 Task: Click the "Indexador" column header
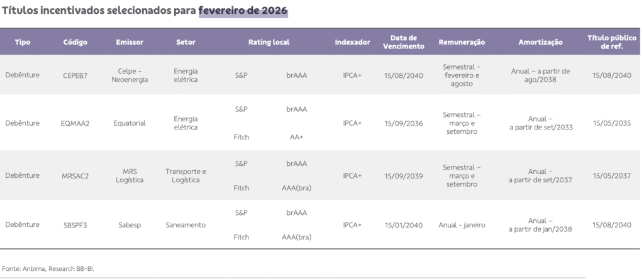(352, 42)
